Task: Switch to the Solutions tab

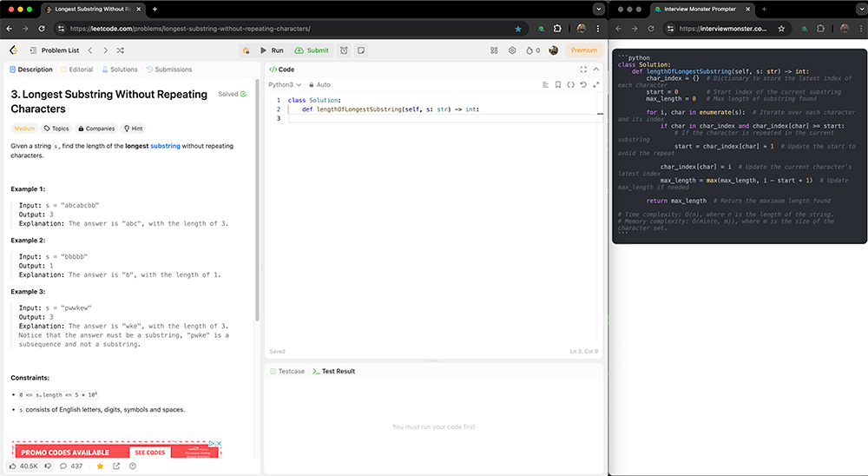Action: pyautogui.click(x=120, y=69)
